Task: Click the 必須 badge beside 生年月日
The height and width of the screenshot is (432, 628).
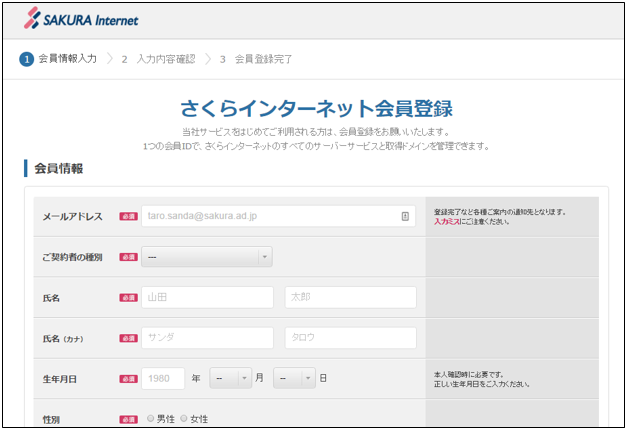Action: (129, 379)
